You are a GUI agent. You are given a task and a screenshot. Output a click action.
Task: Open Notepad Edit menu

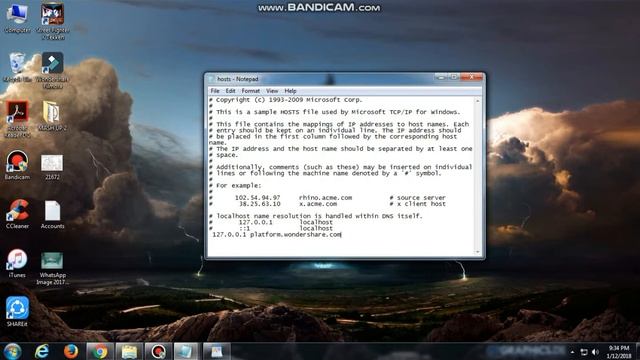[230, 91]
